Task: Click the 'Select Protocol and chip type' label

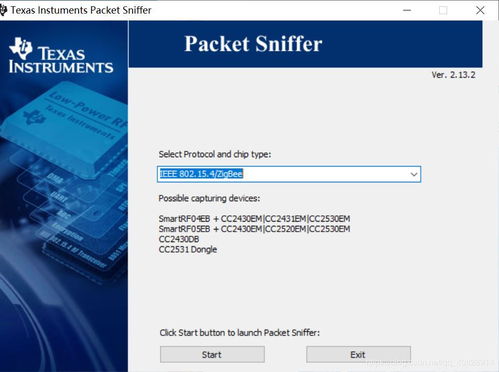Action: point(215,154)
